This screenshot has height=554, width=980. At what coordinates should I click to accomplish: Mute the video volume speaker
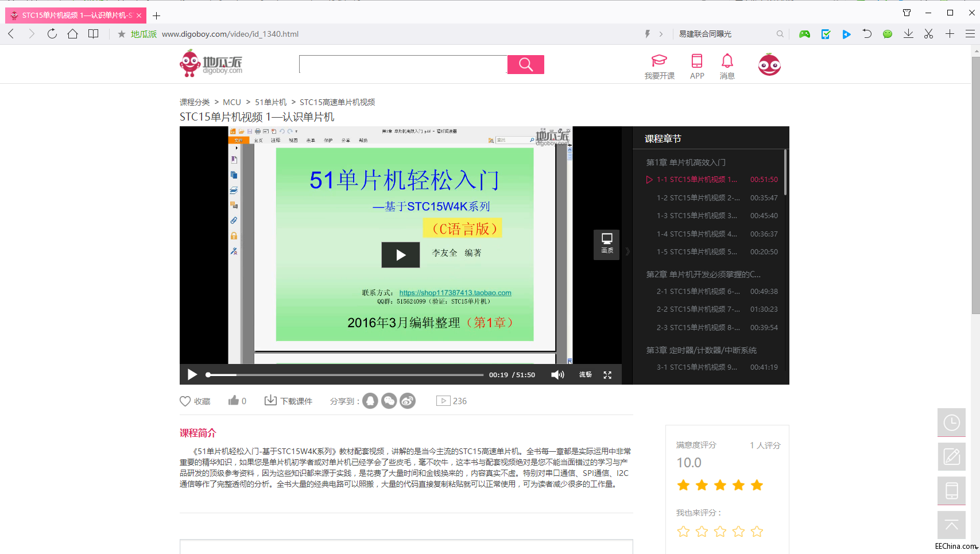coord(557,375)
